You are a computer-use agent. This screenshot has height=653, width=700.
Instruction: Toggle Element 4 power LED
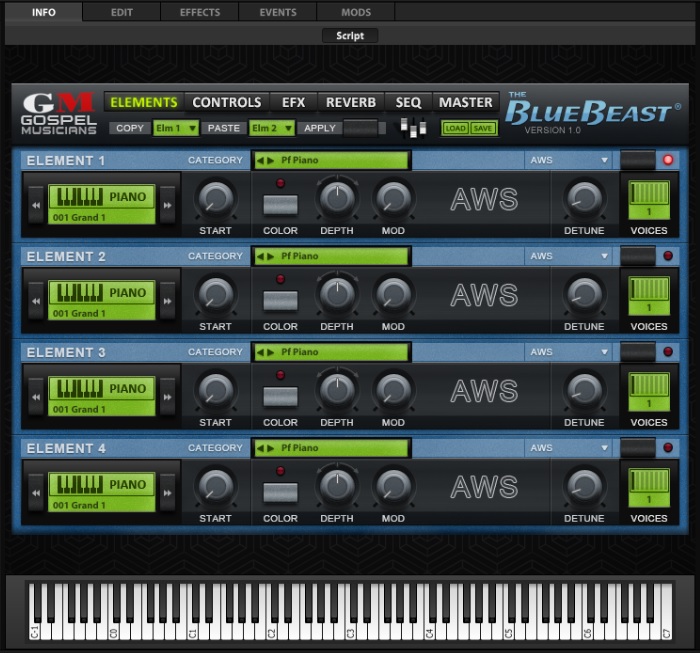(x=668, y=448)
